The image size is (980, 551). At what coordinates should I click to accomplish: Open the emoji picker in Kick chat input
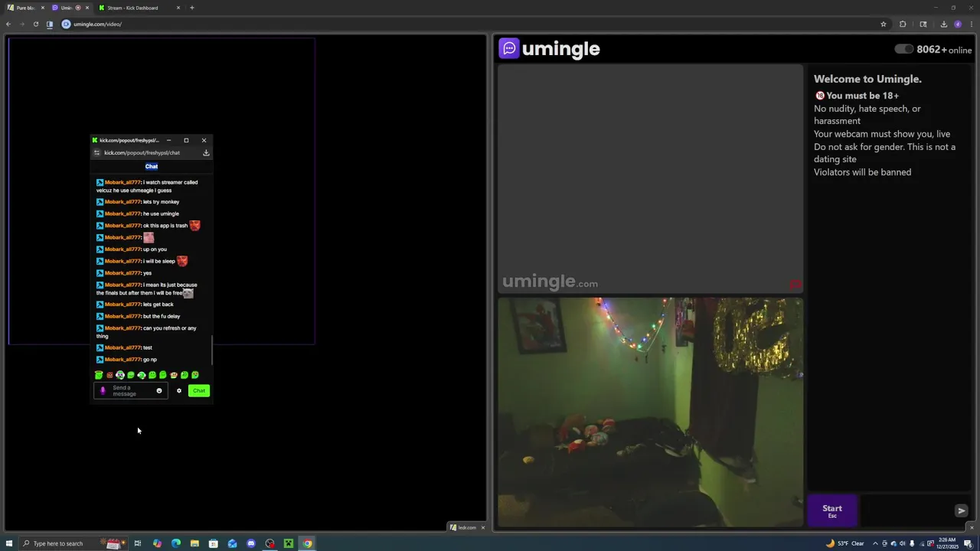tap(159, 391)
